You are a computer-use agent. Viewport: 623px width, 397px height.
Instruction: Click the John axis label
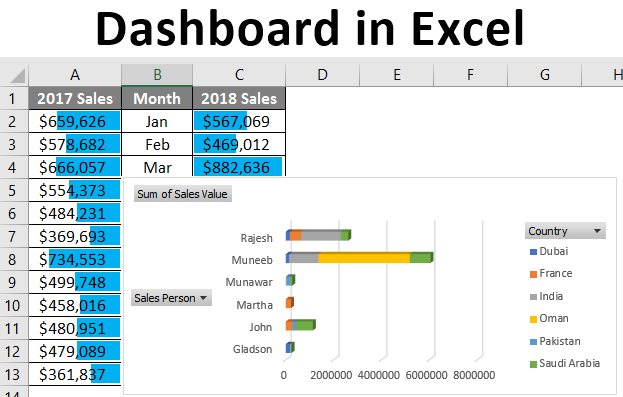coord(261,327)
